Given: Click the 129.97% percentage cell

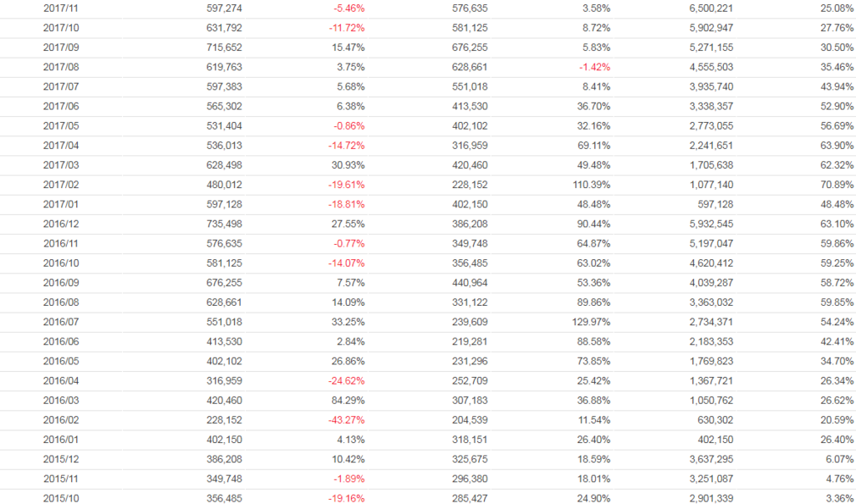Looking at the screenshot, I should (591, 322).
